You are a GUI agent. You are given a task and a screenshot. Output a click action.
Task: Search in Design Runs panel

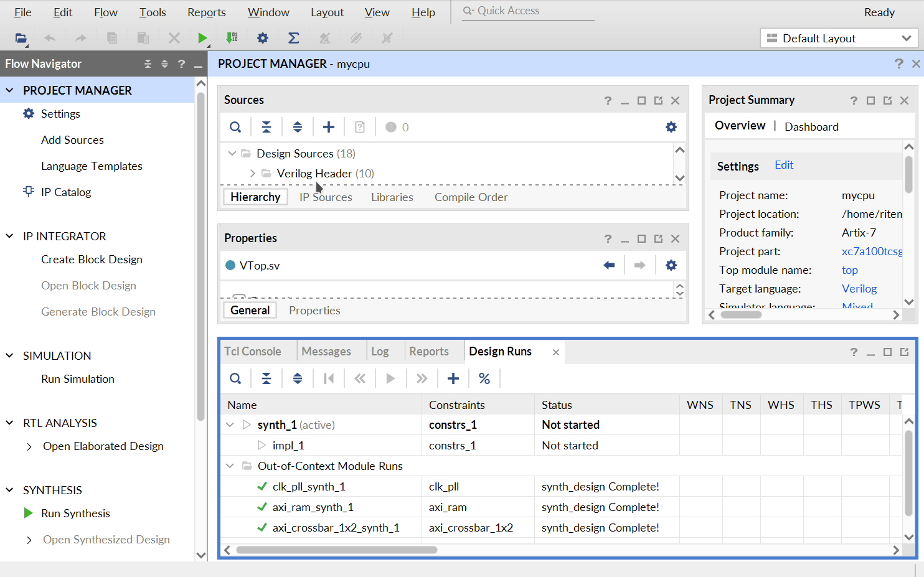click(x=235, y=378)
